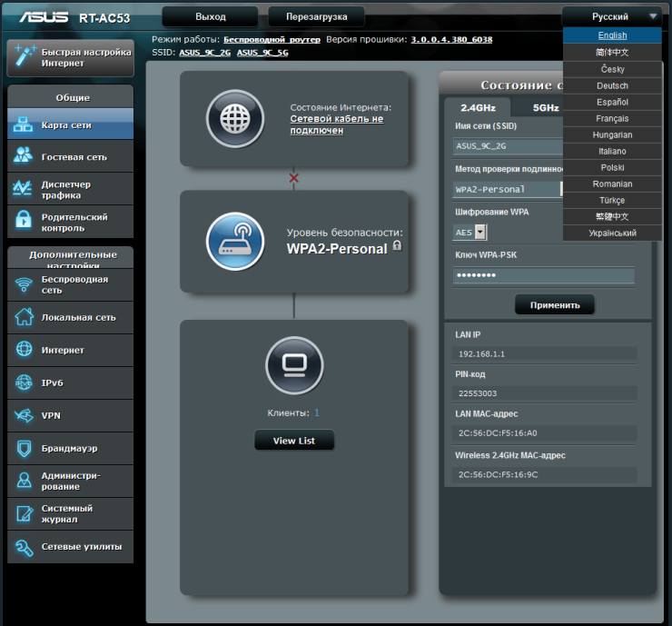Select Español from the language list
Viewport: 672px width, 626px height.
pyautogui.click(x=612, y=102)
